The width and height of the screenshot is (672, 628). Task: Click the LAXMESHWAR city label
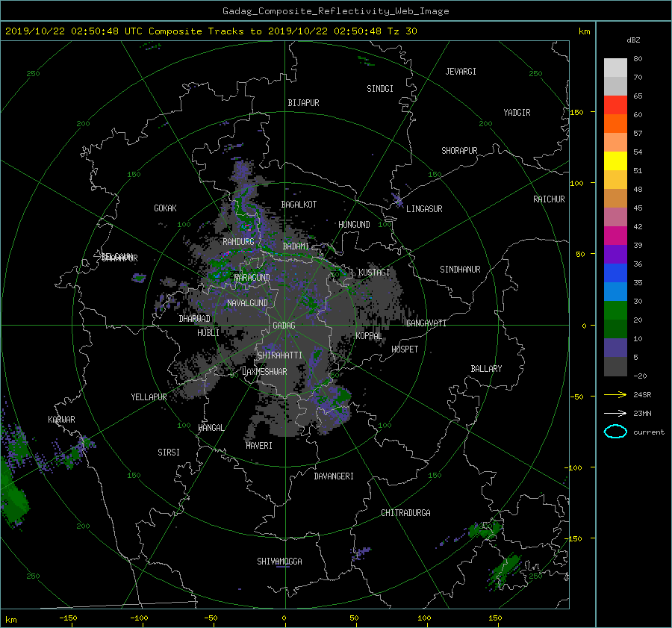pos(264,372)
